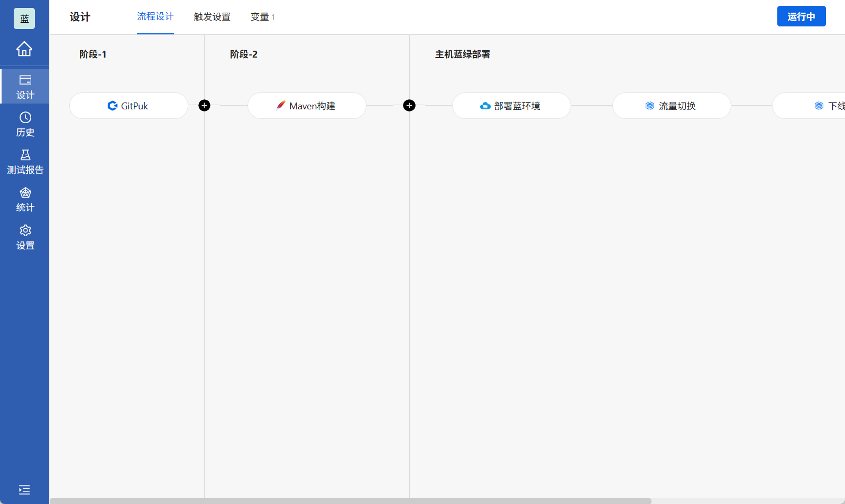Switch to 流程设计 tab
This screenshot has width=845, height=504.
[155, 16]
